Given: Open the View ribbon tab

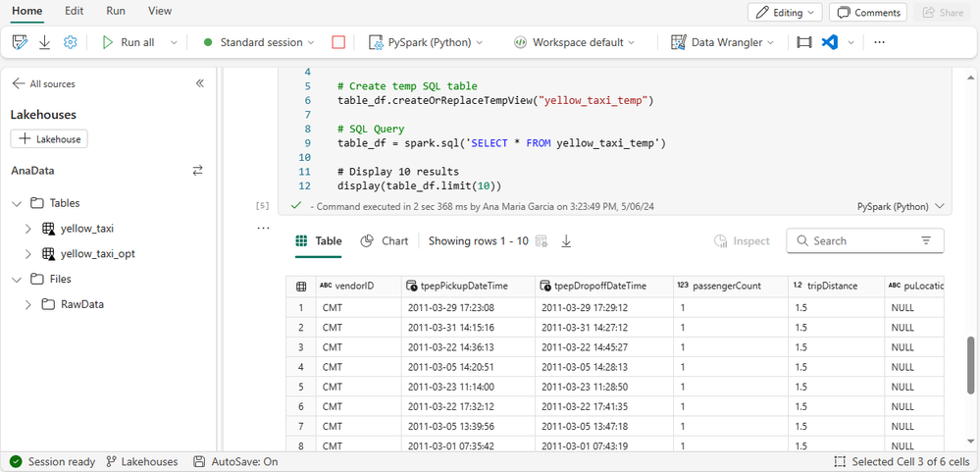Looking at the screenshot, I should tap(160, 11).
